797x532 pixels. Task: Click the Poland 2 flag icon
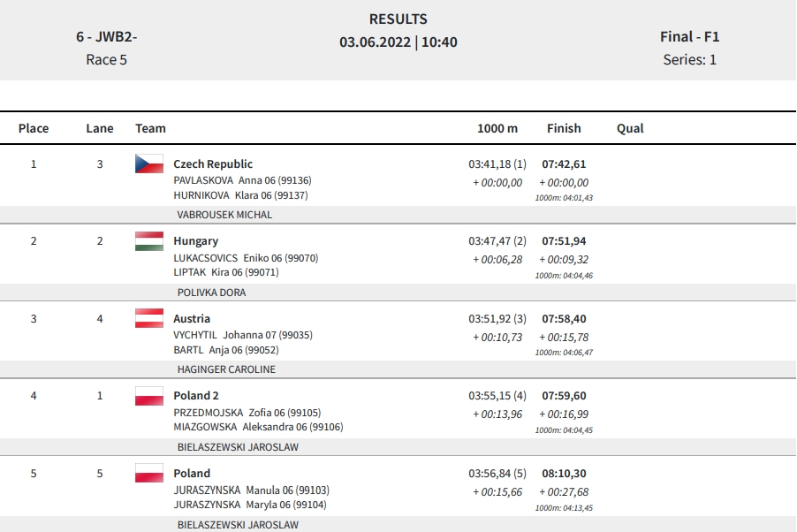[149, 396]
